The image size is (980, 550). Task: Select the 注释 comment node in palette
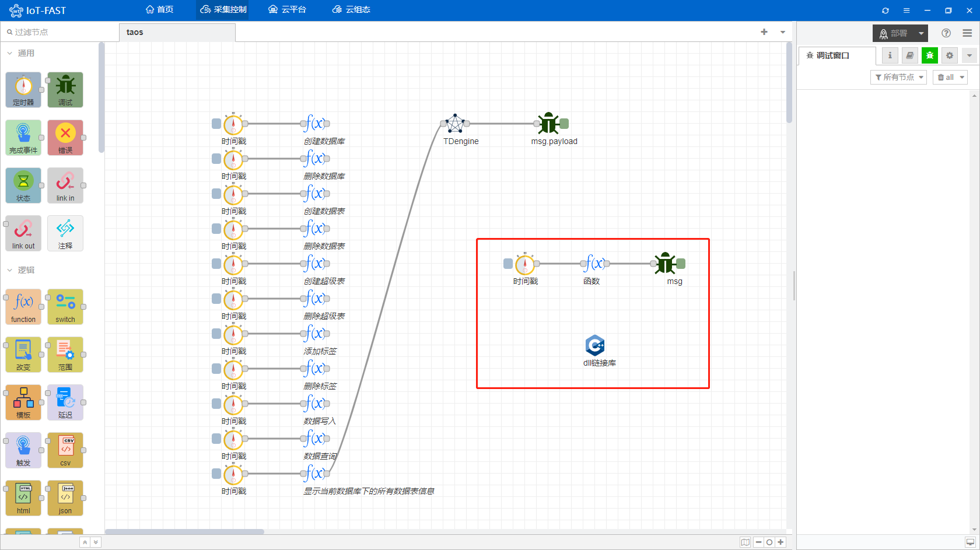click(65, 233)
